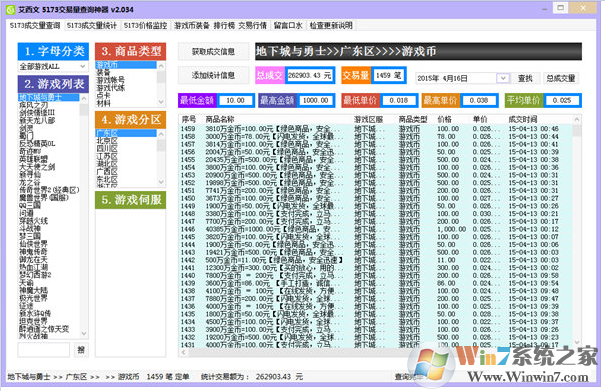The height and width of the screenshot is (391, 605).
Task: Click scroll-down arrow of the game list
Action: [84, 333]
